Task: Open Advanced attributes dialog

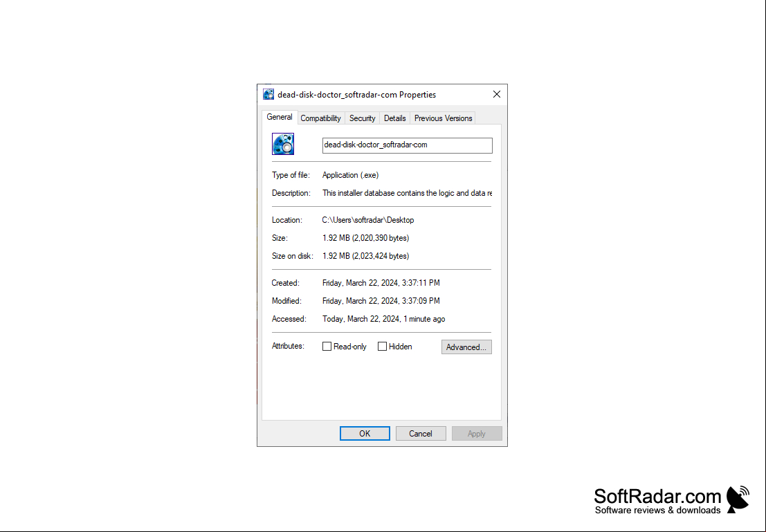Action: [466, 347]
